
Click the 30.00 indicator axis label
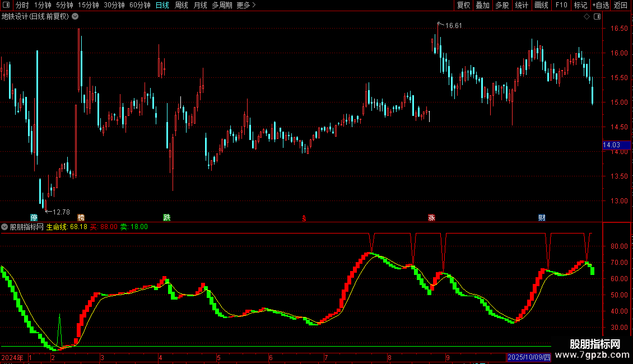[x=619, y=327]
